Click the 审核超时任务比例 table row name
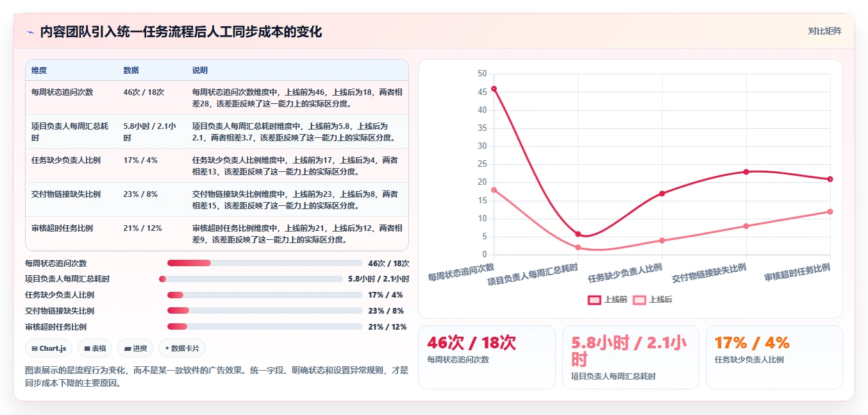 pos(62,228)
